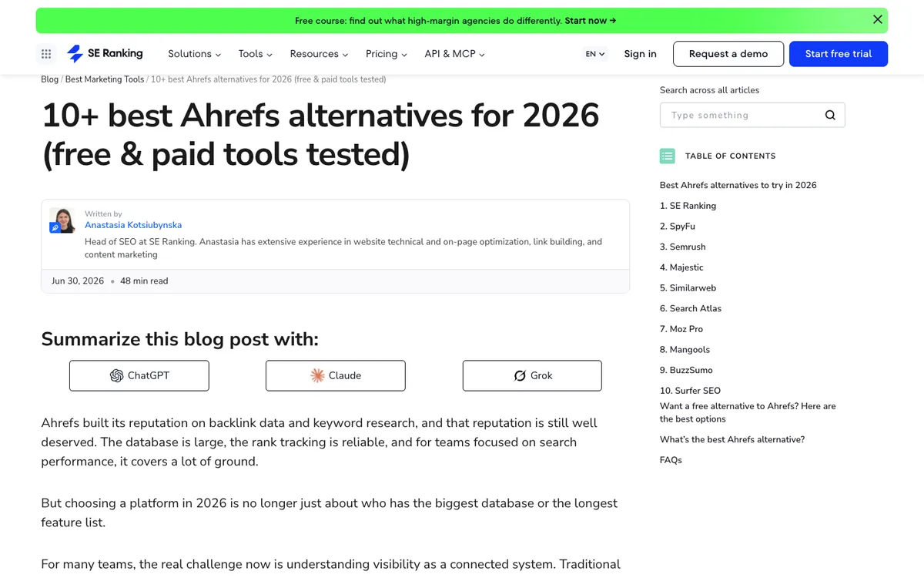Jump to free alternative to Ahrefs section
This screenshot has height=578, width=924.
[748, 412]
